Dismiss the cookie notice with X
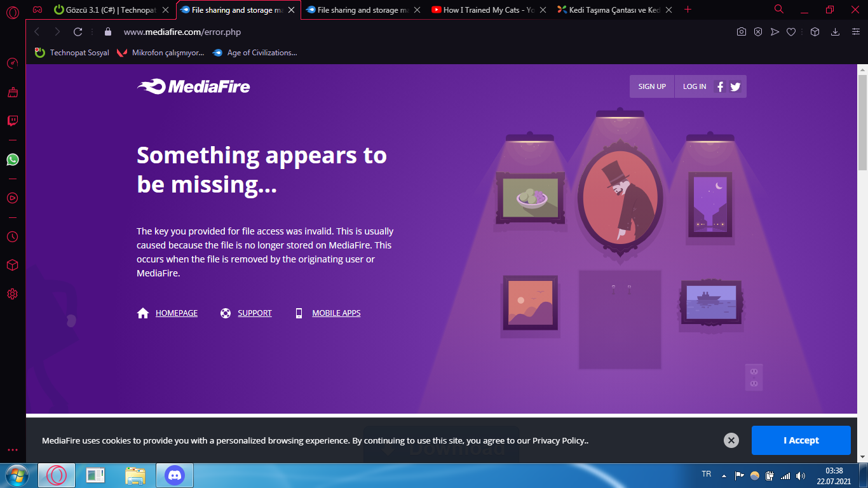The image size is (868, 488). (x=731, y=440)
